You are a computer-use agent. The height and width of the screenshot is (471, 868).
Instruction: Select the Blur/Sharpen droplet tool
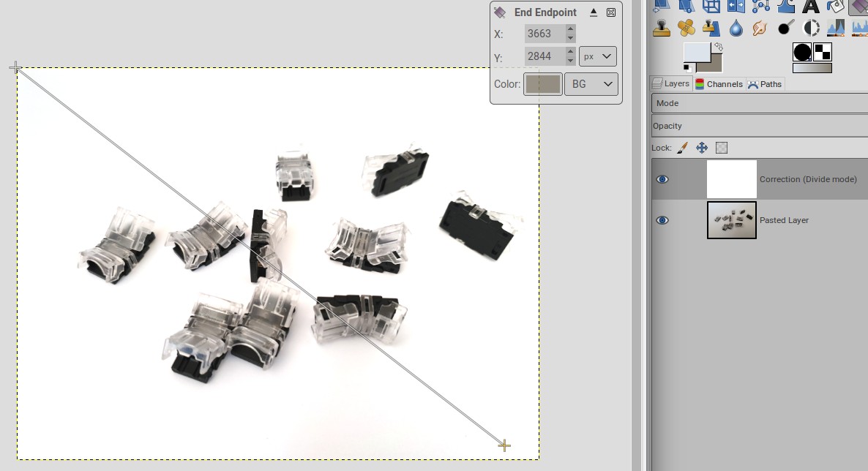[x=736, y=28]
